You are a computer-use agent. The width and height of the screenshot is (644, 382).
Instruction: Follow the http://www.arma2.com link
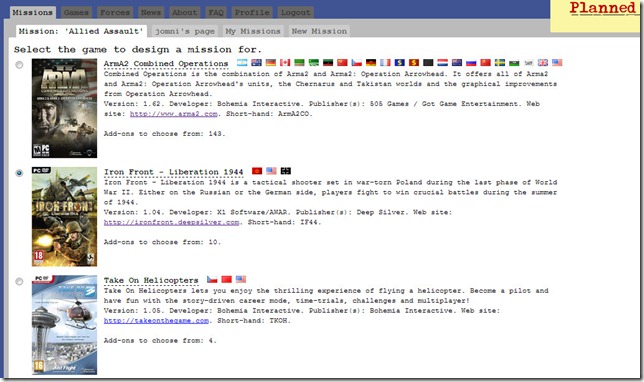coord(174,114)
